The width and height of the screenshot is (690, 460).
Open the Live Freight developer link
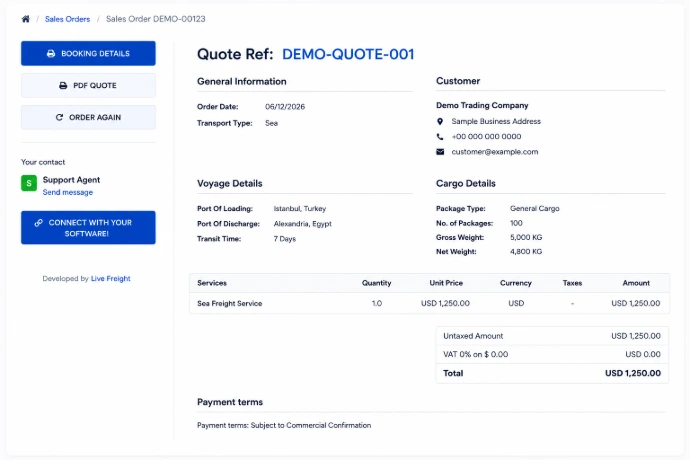[110, 279]
